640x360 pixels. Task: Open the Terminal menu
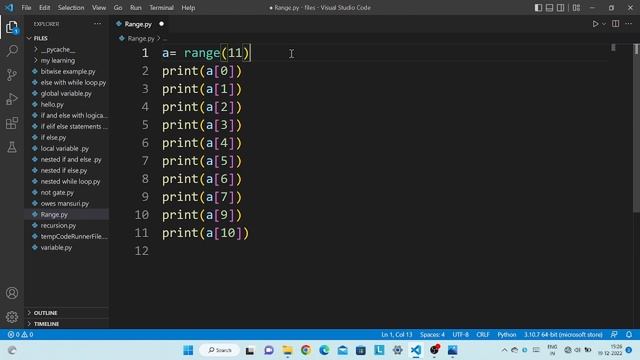point(161,8)
